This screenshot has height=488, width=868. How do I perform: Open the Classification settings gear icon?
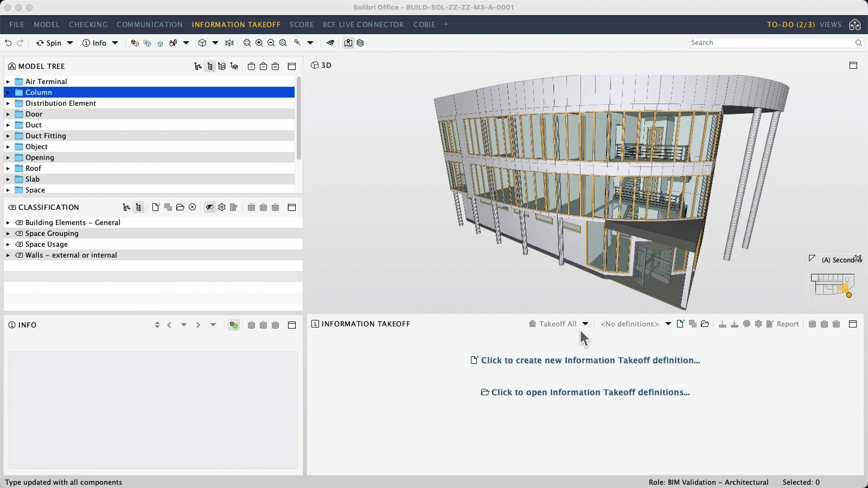tap(221, 207)
